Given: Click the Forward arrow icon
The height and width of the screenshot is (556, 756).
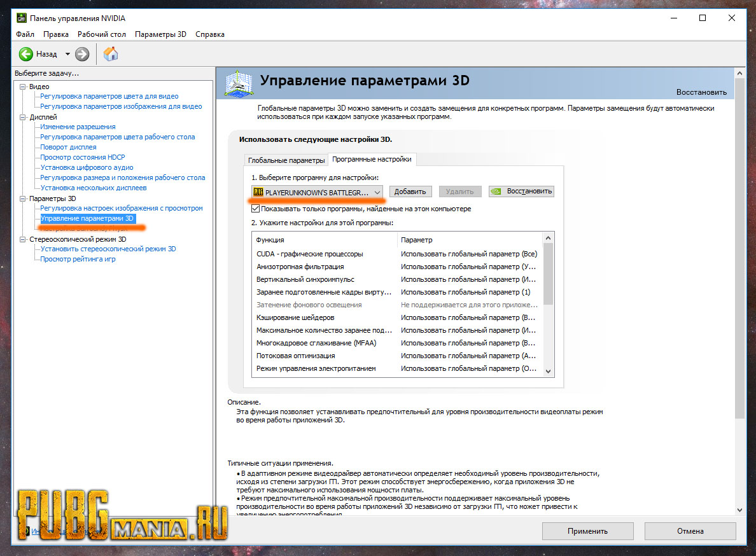Looking at the screenshot, I should pos(83,54).
